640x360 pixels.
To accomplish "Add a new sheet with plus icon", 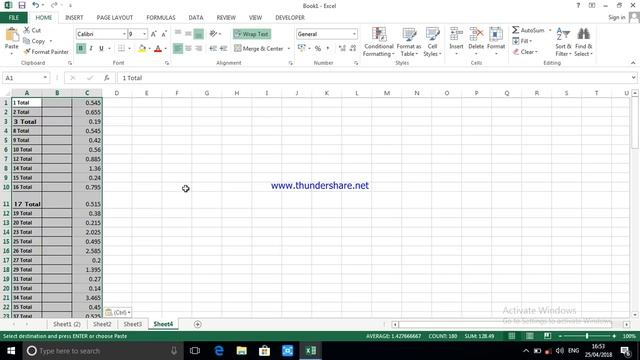I will (x=198, y=324).
